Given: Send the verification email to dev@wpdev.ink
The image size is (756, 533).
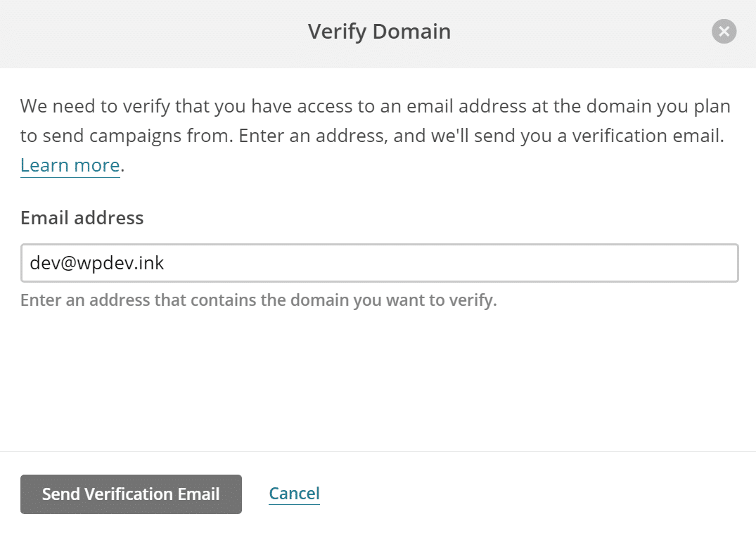Looking at the screenshot, I should point(131,494).
